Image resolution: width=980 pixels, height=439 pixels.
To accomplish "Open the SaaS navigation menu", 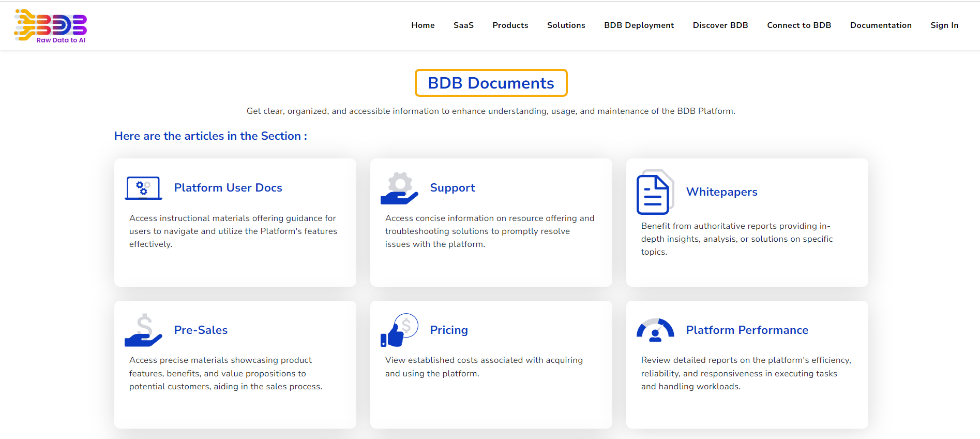I will (463, 25).
